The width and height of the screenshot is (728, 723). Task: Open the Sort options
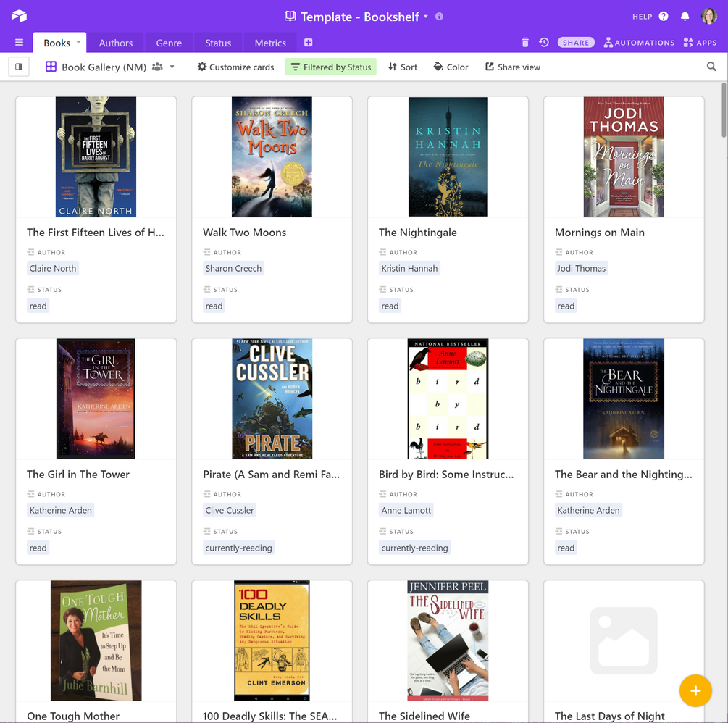pos(403,67)
